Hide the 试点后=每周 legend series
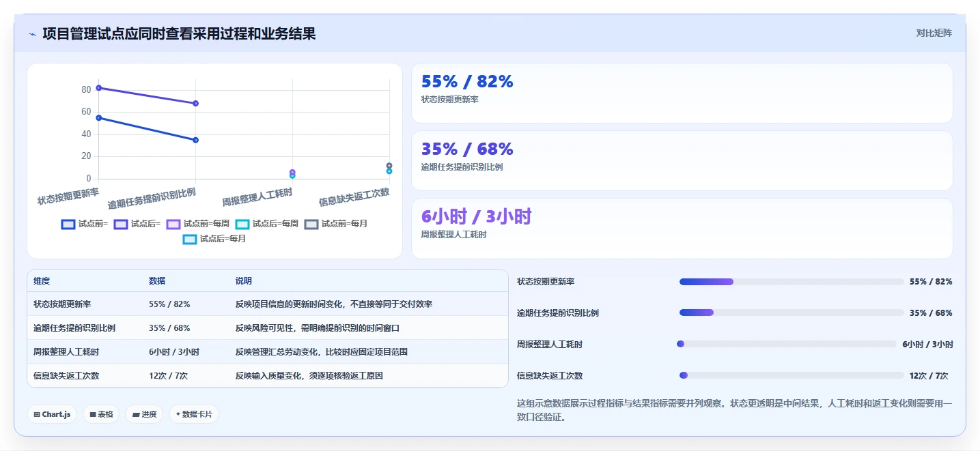This screenshot has height=451, width=980. coord(267,224)
